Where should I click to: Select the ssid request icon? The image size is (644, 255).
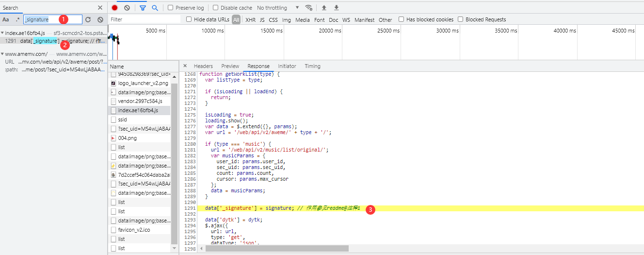click(113, 119)
